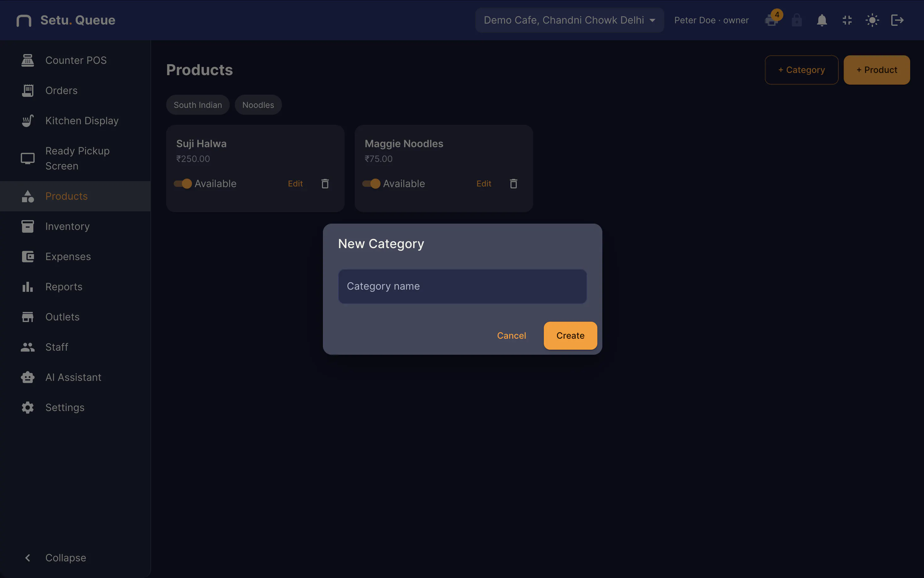Toggle Suji Halwa availability switch
924x578 pixels.
coord(183,183)
